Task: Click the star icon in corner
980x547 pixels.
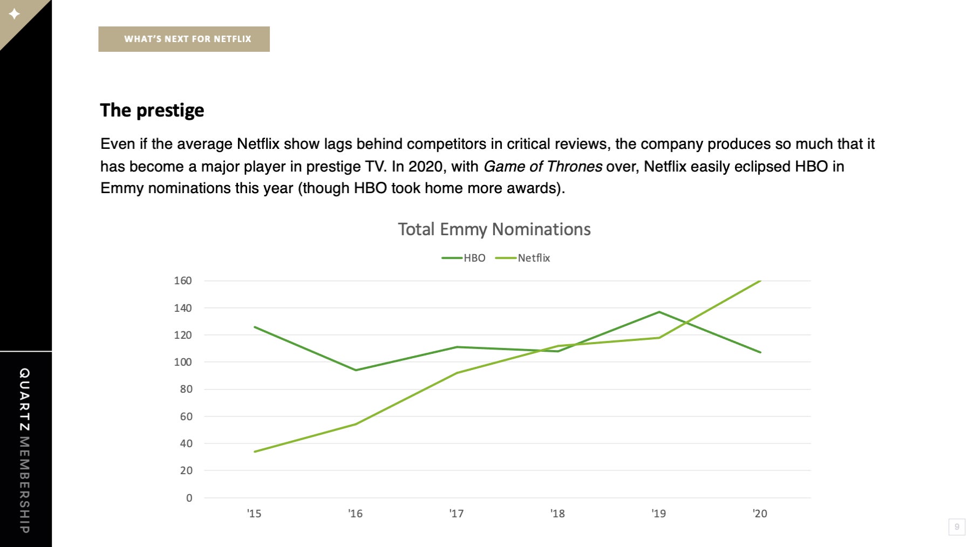Action: click(15, 13)
